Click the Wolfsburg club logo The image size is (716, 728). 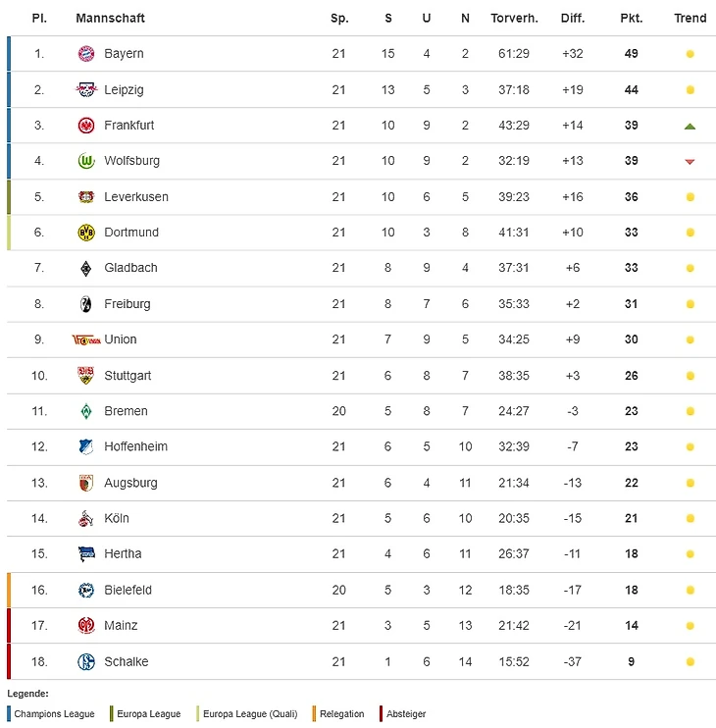point(86,161)
